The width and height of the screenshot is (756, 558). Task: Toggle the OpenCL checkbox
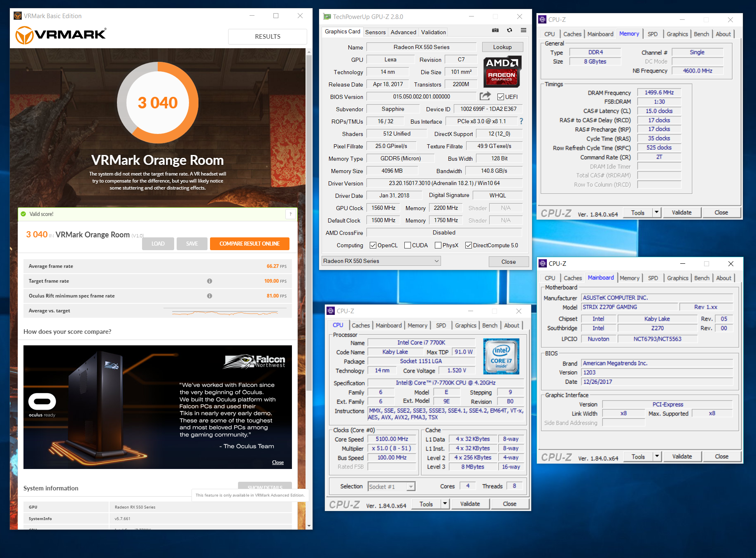373,245
